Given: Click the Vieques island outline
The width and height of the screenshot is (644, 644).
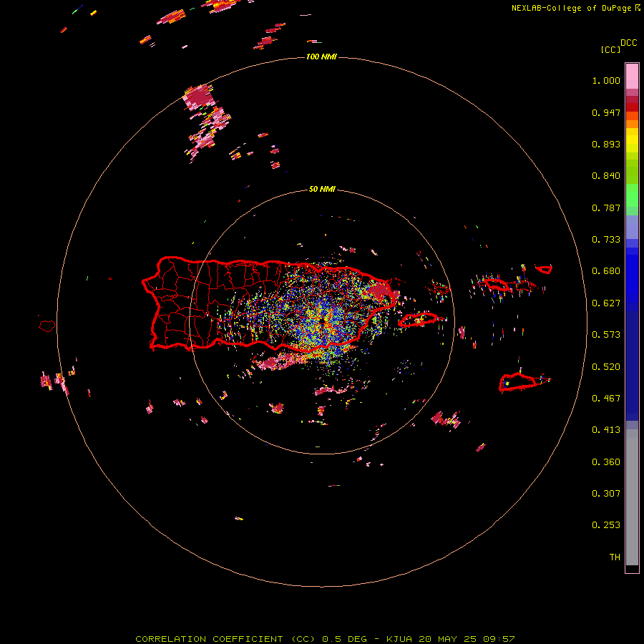Looking at the screenshot, I should click(x=418, y=320).
